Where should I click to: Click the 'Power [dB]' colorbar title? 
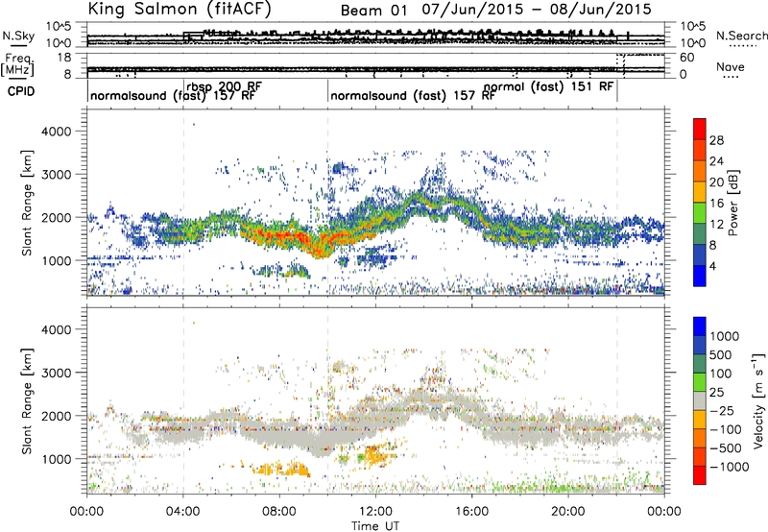732,203
